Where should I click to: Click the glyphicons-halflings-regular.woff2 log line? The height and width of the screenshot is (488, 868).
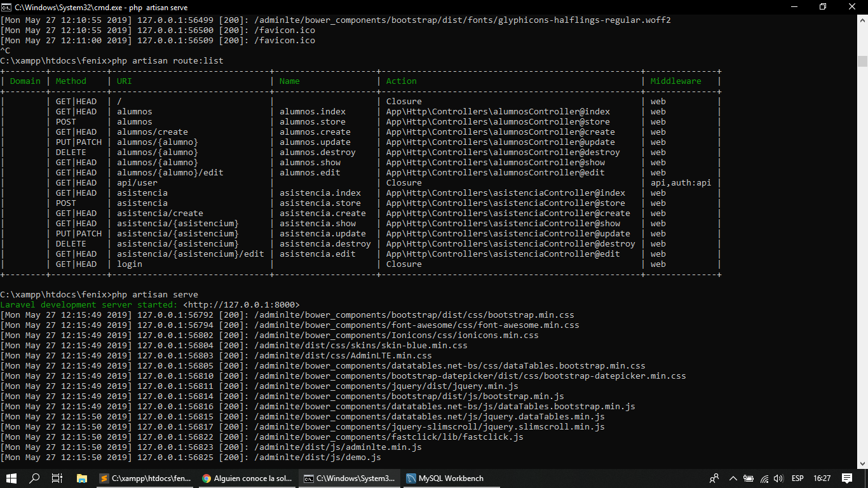pyautogui.click(x=336, y=20)
